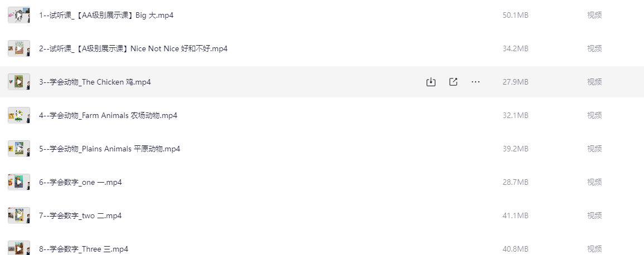Play the Big 大 video thumbnail
644x255 pixels.
(19, 15)
